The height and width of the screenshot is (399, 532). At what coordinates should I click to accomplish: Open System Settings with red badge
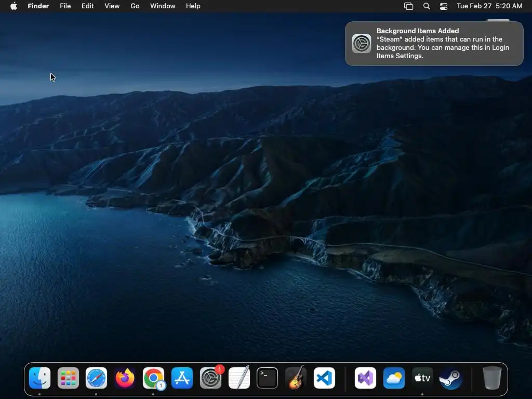[210, 378]
